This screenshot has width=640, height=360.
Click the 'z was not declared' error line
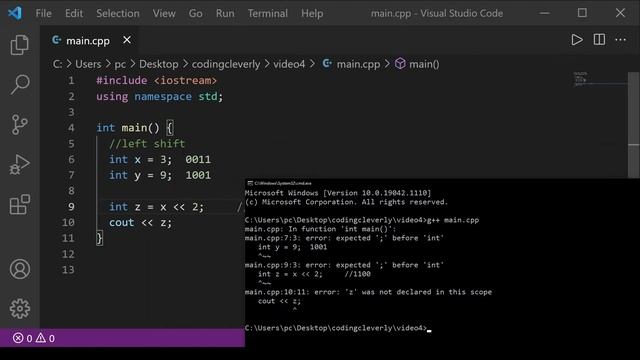(x=368, y=292)
